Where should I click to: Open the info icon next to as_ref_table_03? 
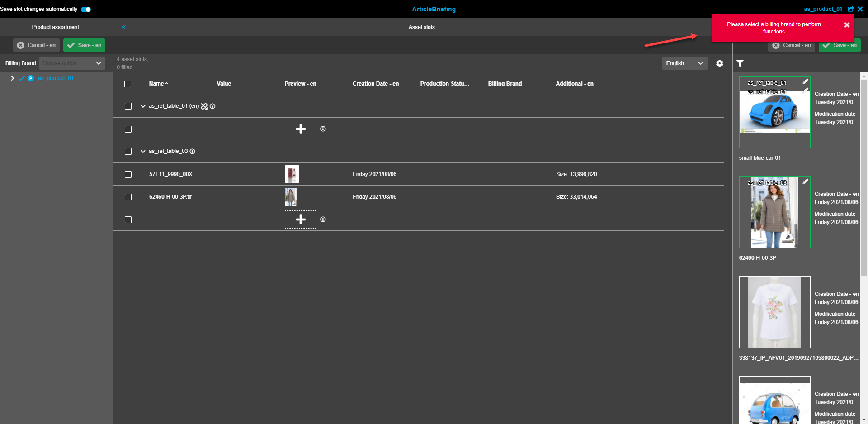tap(193, 151)
